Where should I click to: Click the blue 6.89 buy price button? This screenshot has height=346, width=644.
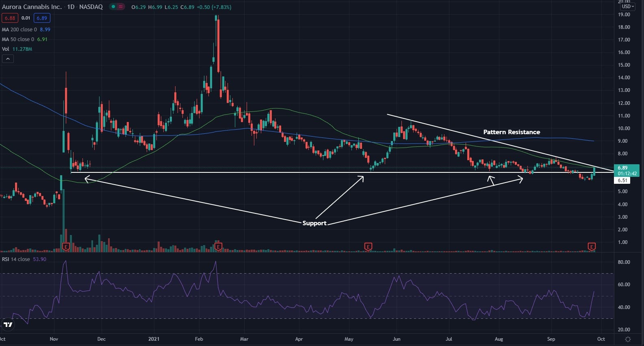tap(42, 18)
